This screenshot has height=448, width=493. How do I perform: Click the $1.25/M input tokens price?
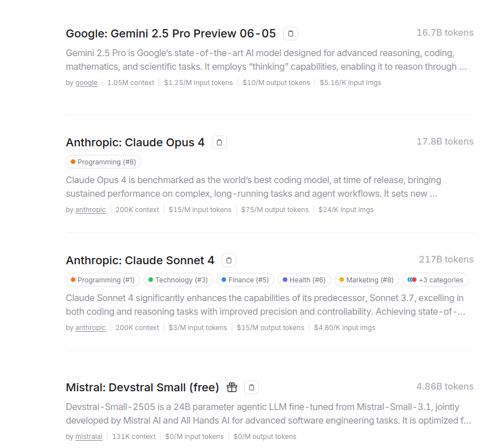198,83
